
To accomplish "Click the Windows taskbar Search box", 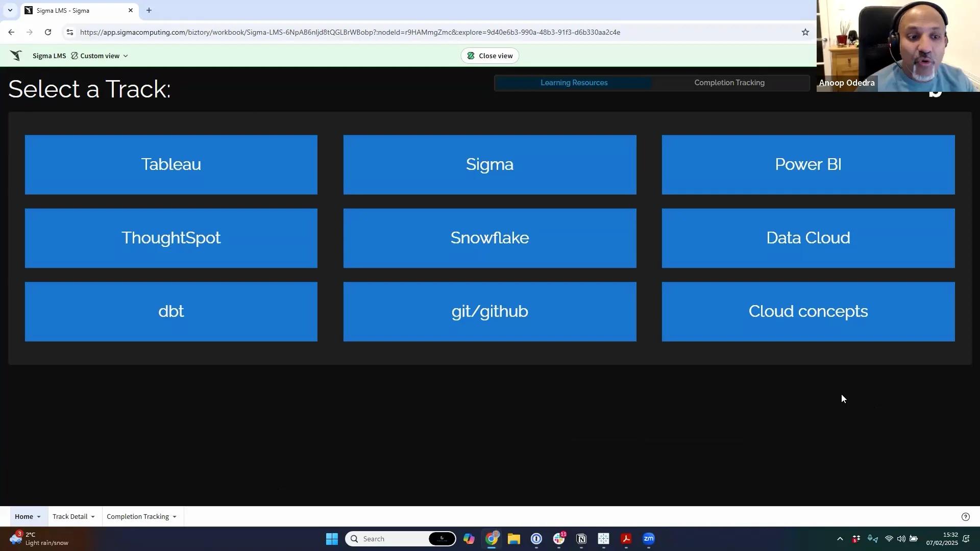I will coord(401,539).
